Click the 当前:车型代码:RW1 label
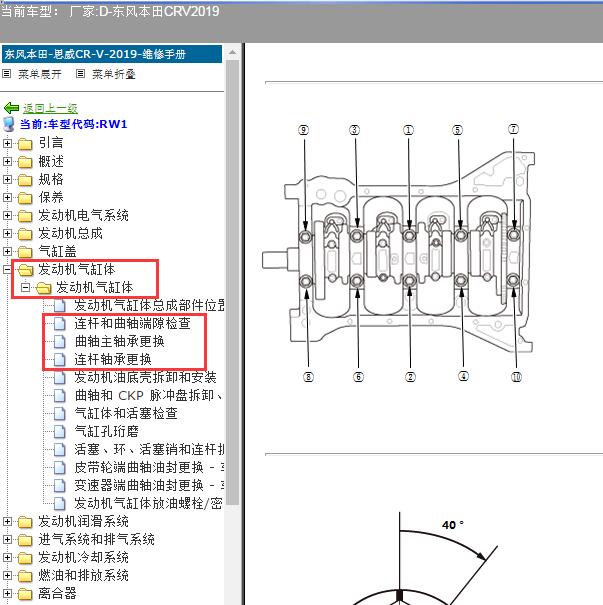 73,124
